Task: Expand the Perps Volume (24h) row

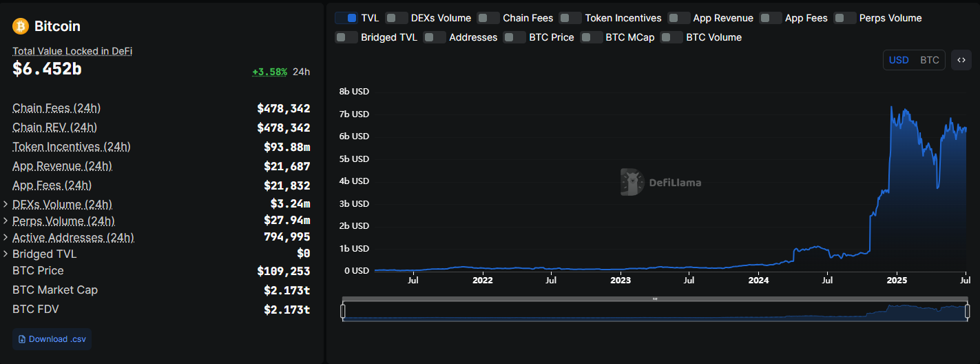Action: 6,221
